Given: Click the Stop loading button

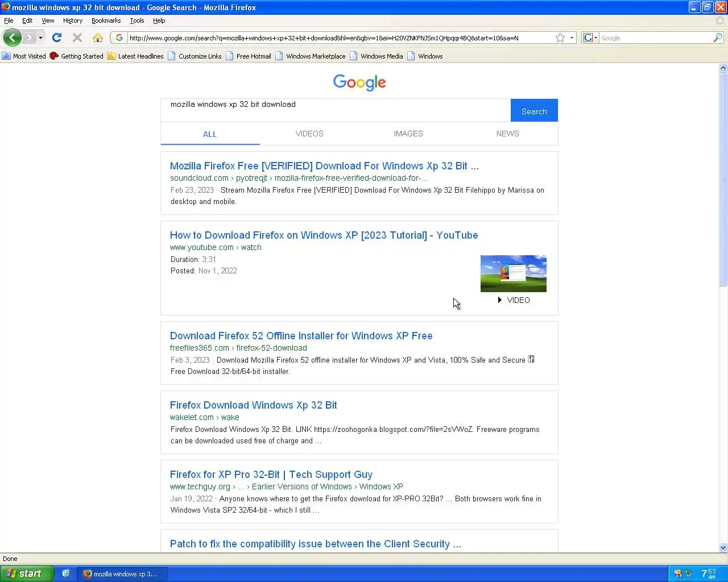Looking at the screenshot, I should click(x=77, y=38).
